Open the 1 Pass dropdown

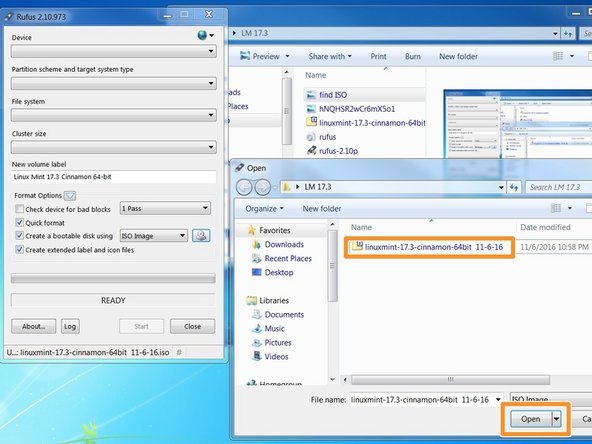pos(165,208)
